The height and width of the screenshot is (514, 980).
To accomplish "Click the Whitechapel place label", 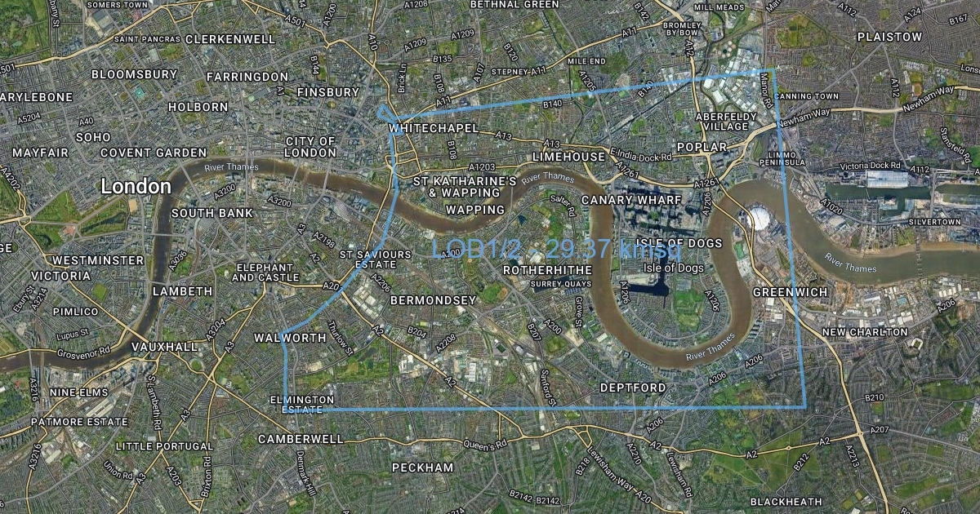I will pos(433,129).
